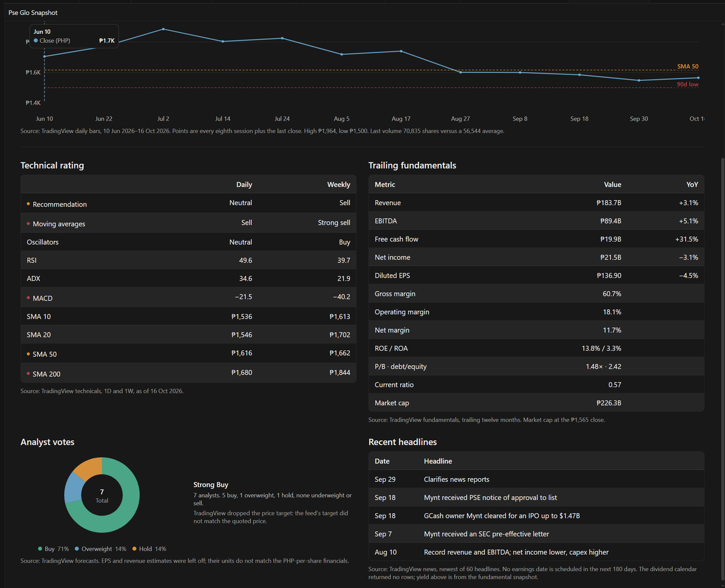
Task: Select the Overweight 14% legend entry
Action: pos(100,549)
